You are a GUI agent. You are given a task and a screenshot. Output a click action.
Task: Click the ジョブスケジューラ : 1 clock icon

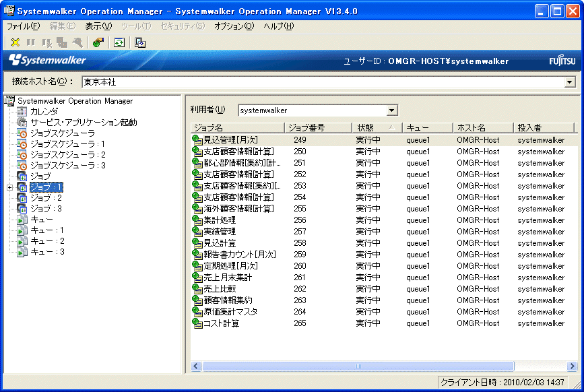(22, 143)
